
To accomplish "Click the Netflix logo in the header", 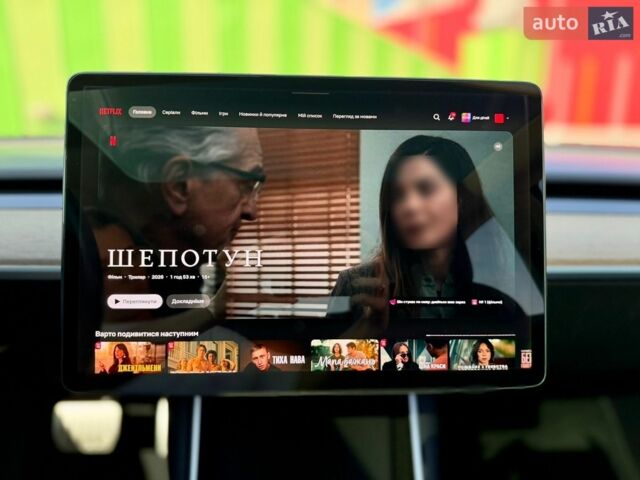I will (x=111, y=111).
